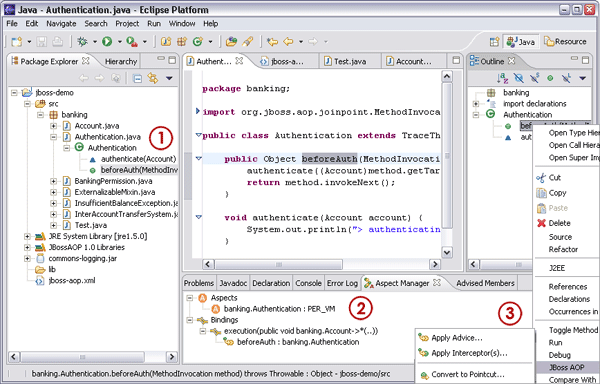Viewport: 600px width, 384px height.
Task: Click the New wizard toolbar icon
Action: click(x=17, y=41)
